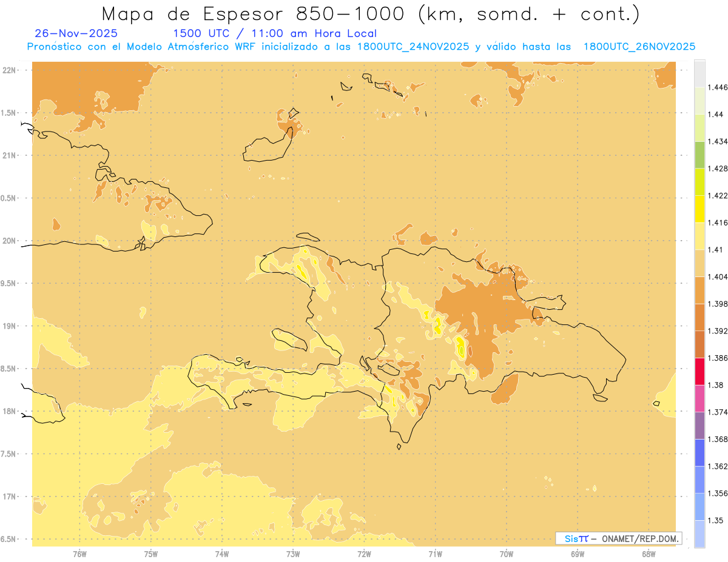The image size is (728, 562).
Task: Click the bright yellow swatch between 1.422 and 1.416
Action: tap(699, 209)
